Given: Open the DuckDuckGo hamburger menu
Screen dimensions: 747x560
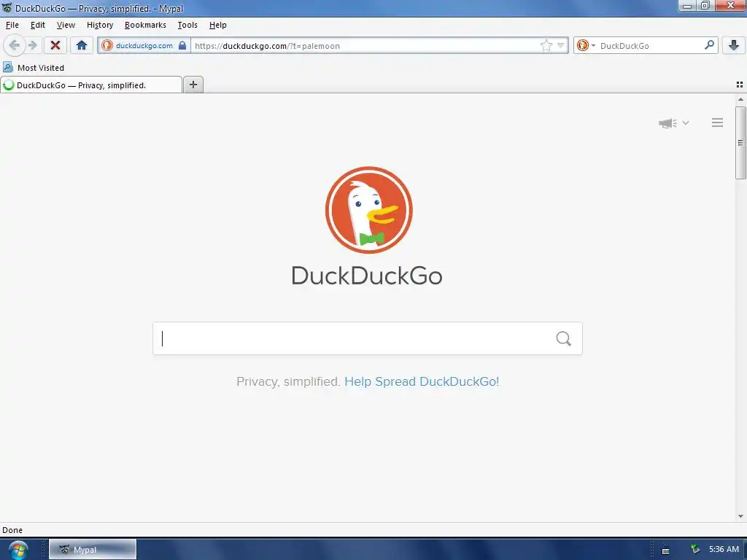Looking at the screenshot, I should click(x=718, y=122).
